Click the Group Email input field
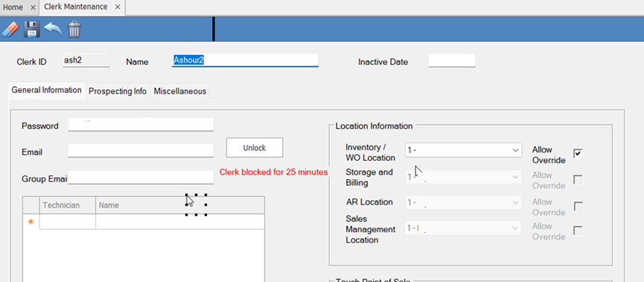The image size is (644, 282). click(141, 178)
